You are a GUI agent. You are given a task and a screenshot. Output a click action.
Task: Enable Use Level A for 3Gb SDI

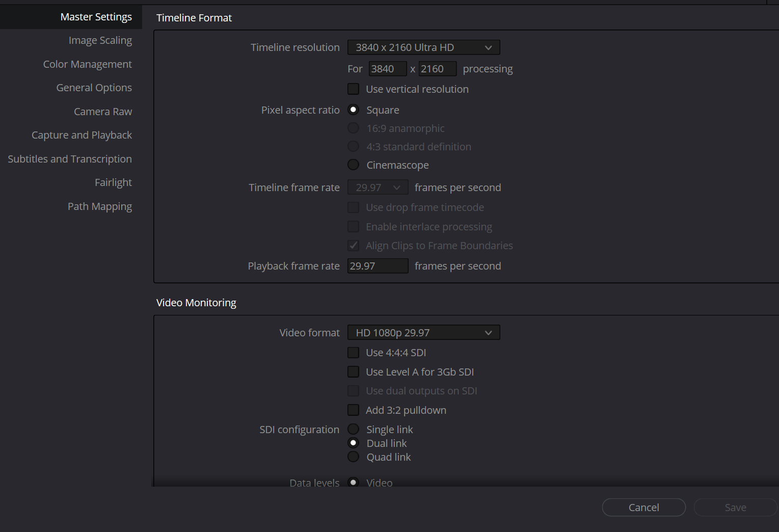[x=353, y=372]
